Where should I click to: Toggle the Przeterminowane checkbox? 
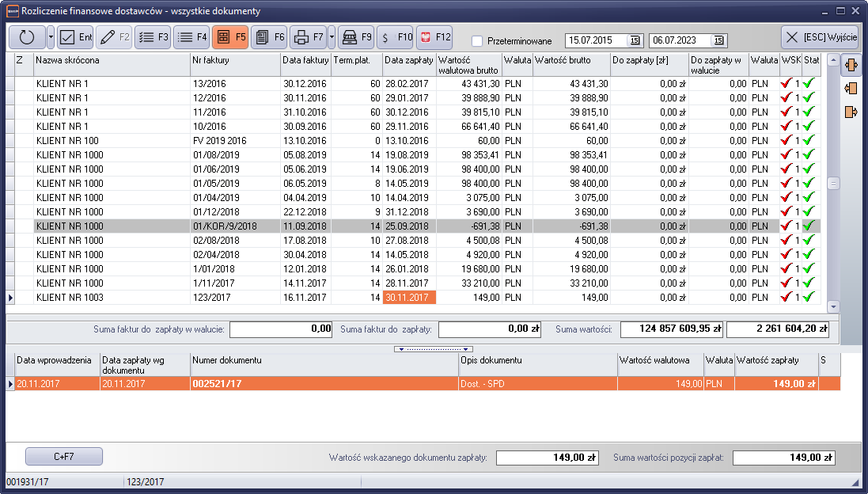click(477, 41)
